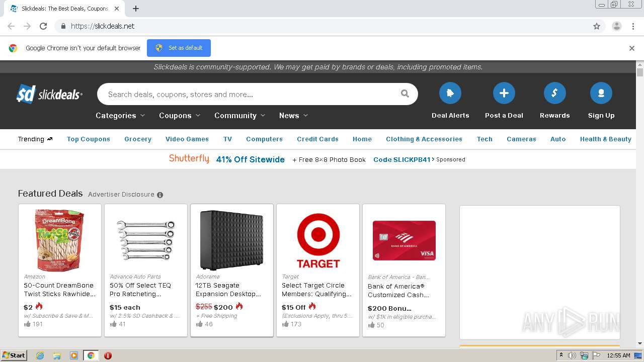Screen dimensions: 644x362
Task: Open the Rewards dollar icon
Action: [x=555, y=93]
